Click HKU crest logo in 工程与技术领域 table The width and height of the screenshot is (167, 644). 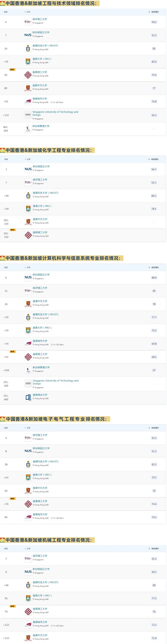pyautogui.click(x=28, y=62)
